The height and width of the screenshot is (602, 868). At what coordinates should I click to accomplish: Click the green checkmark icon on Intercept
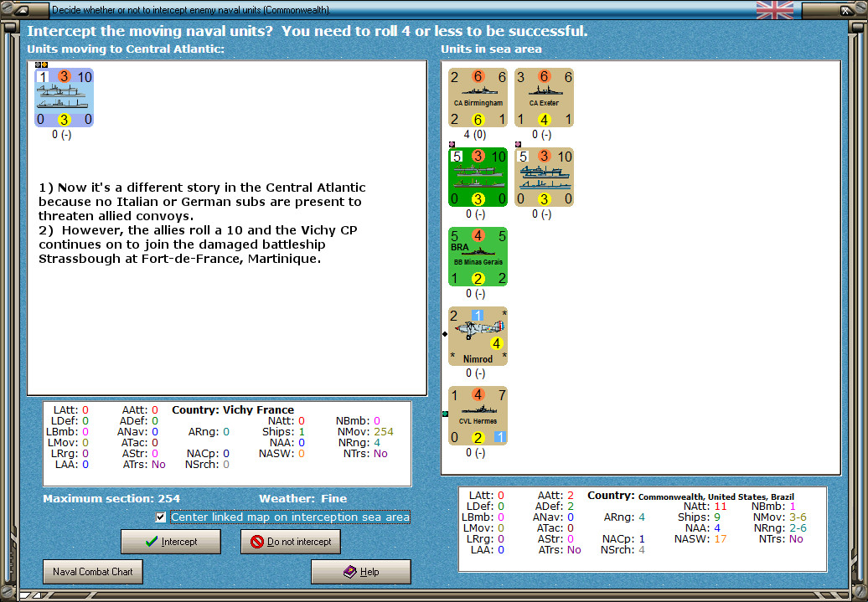[152, 542]
